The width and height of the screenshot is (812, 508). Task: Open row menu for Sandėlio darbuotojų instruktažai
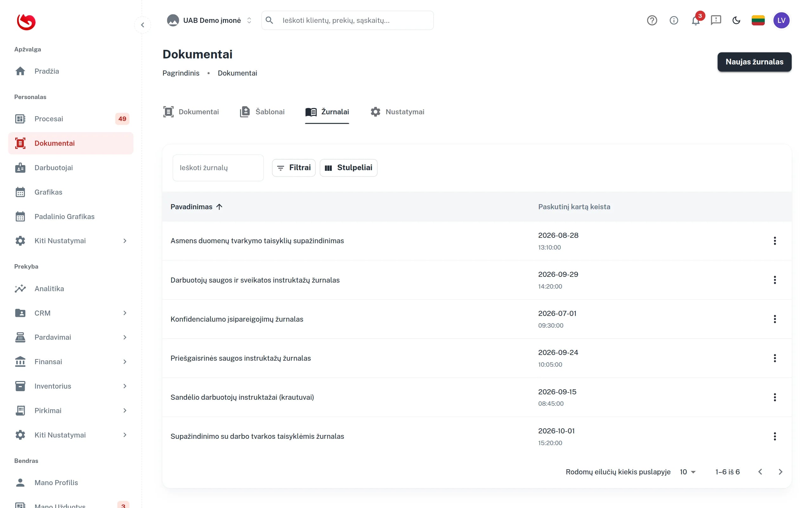tap(775, 397)
